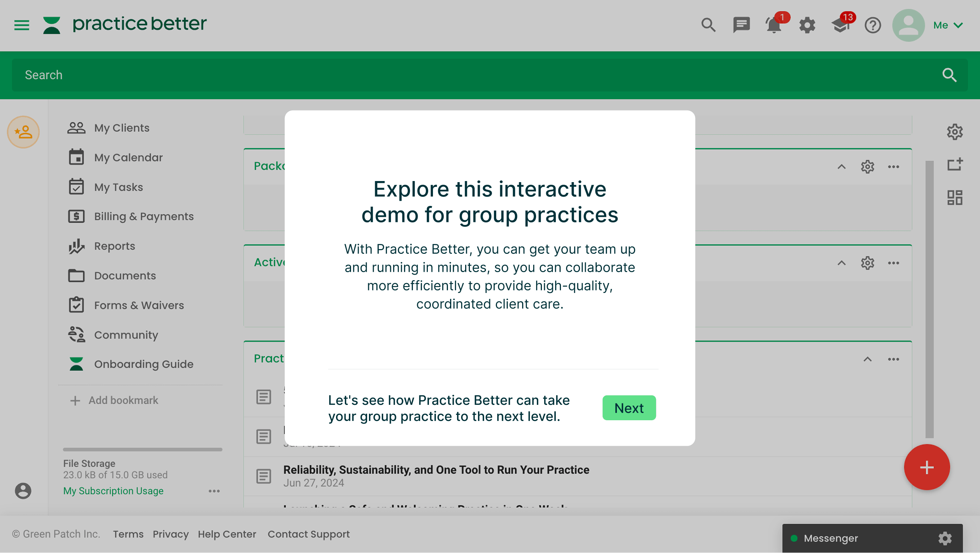Collapse the Practice widget chevron
Screen dimensions: 980x553
[x=867, y=359]
